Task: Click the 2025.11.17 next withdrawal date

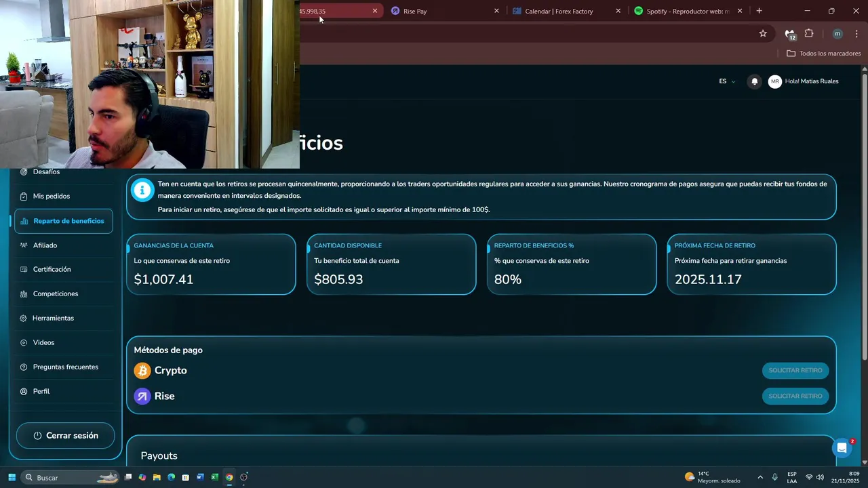Action: tap(708, 279)
